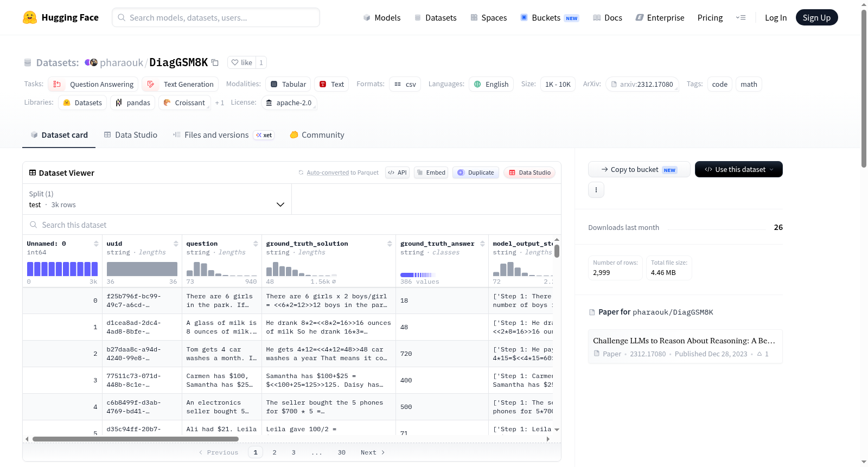The width and height of the screenshot is (868, 467).
Task: Click the Log In link
Action: point(776,17)
